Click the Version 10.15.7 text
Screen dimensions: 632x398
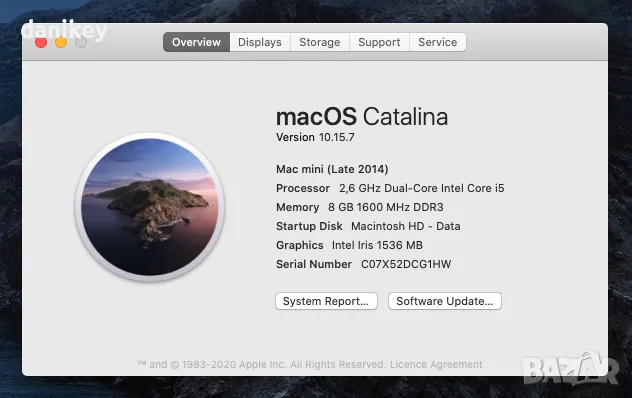(315, 138)
